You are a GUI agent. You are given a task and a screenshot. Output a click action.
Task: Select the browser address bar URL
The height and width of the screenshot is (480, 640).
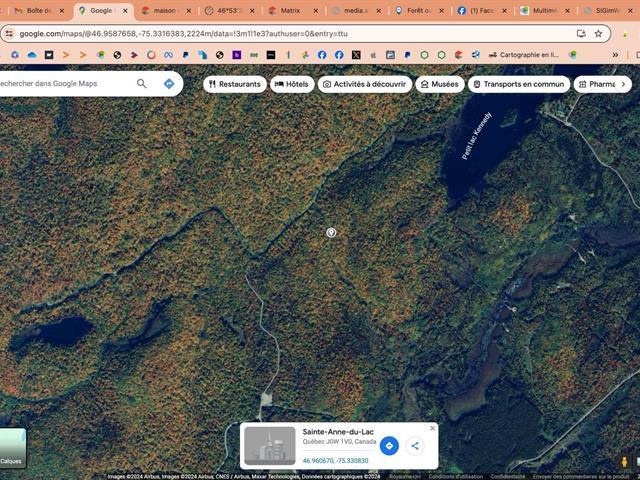point(184,33)
